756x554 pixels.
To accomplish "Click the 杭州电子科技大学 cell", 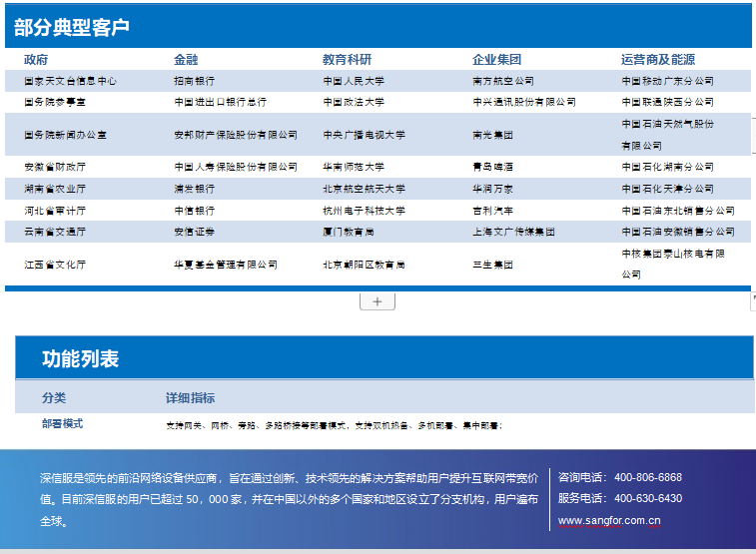I will pyautogui.click(x=364, y=211).
